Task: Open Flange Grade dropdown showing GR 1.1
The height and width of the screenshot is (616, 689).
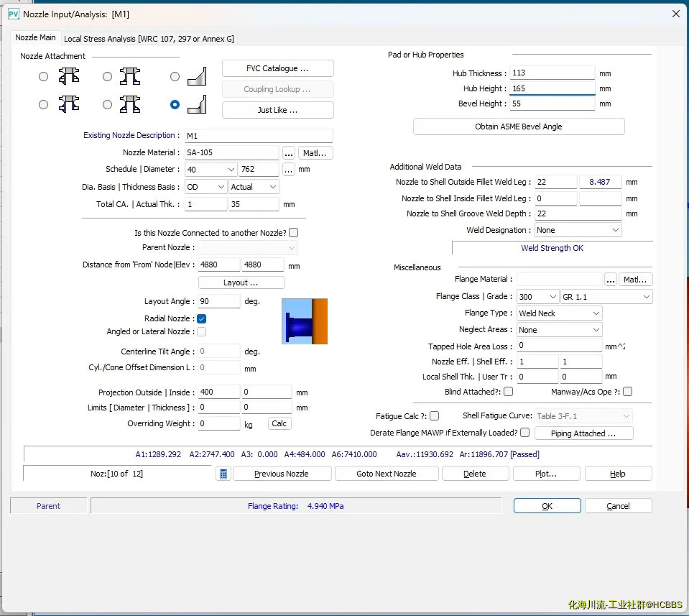Action: (606, 297)
